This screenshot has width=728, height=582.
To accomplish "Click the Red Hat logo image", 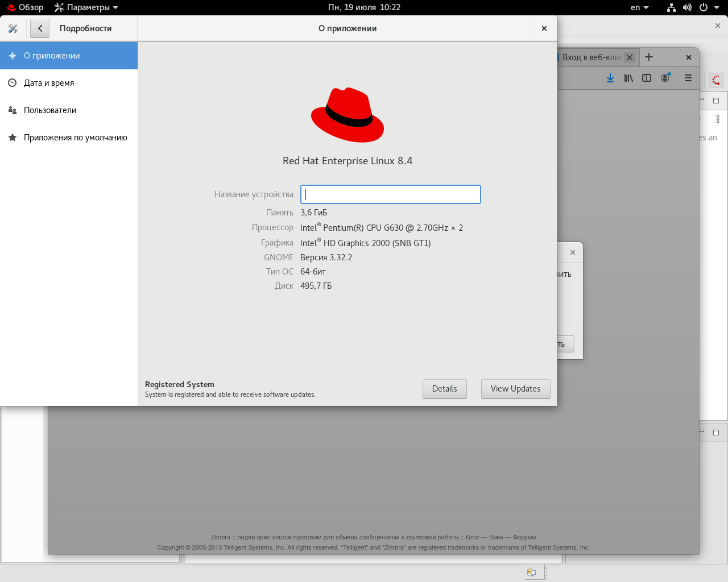I will (348, 115).
